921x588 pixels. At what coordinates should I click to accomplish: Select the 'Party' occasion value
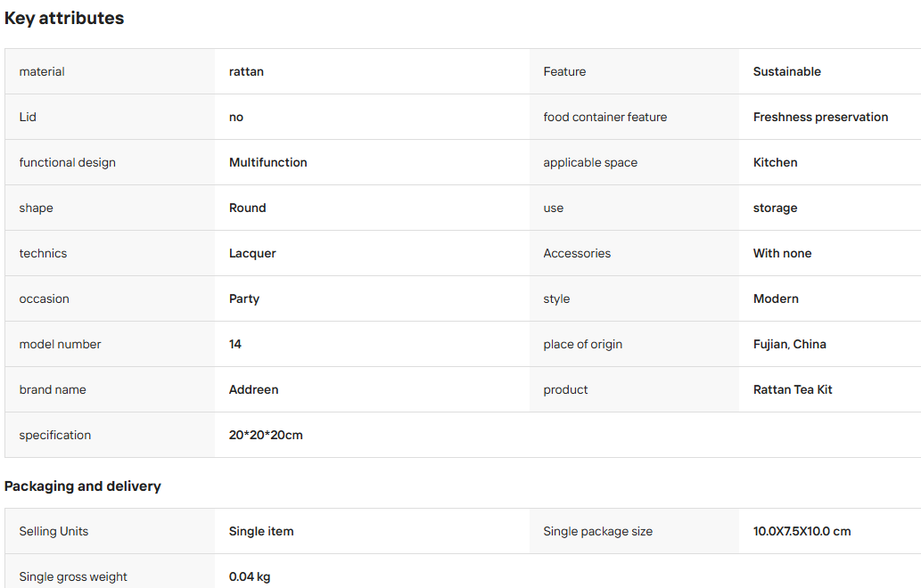pyautogui.click(x=243, y=298)
